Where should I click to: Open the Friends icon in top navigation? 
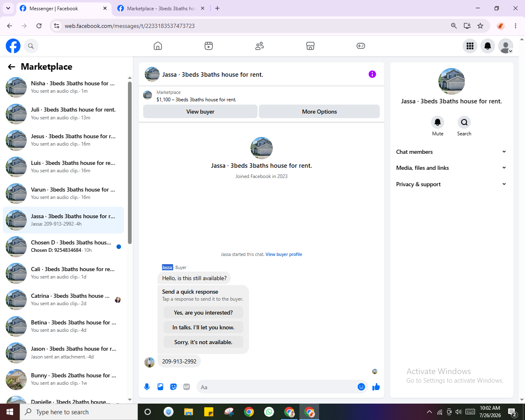coord(260,46)
